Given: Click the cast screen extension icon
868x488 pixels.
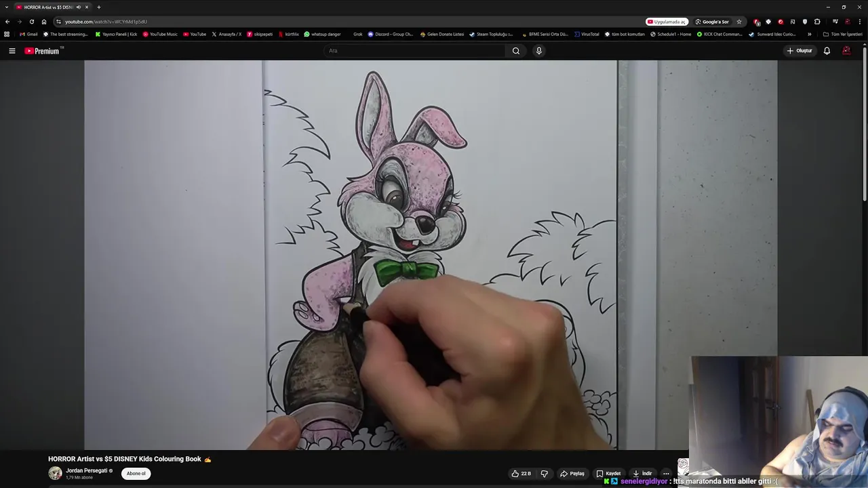Looking at the screenshot, I should pyautogui.click(x=792, y=22).
